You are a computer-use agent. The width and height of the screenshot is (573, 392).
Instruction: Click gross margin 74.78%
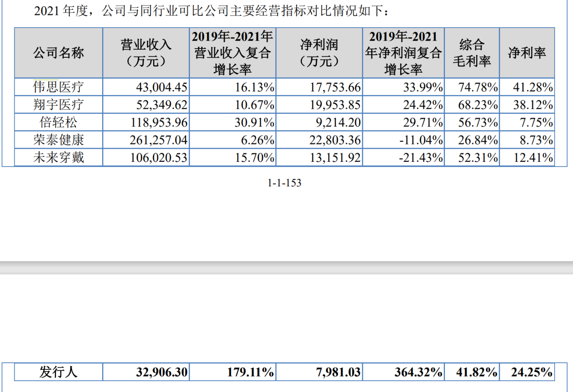[x=478, y=87]
